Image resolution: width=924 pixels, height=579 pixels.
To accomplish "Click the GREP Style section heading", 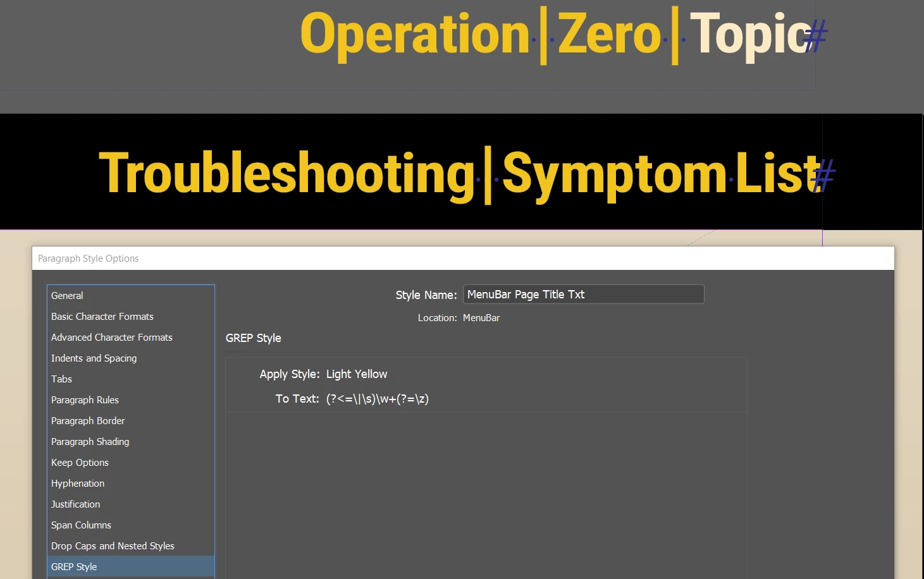I will click(x=254, y=338).
